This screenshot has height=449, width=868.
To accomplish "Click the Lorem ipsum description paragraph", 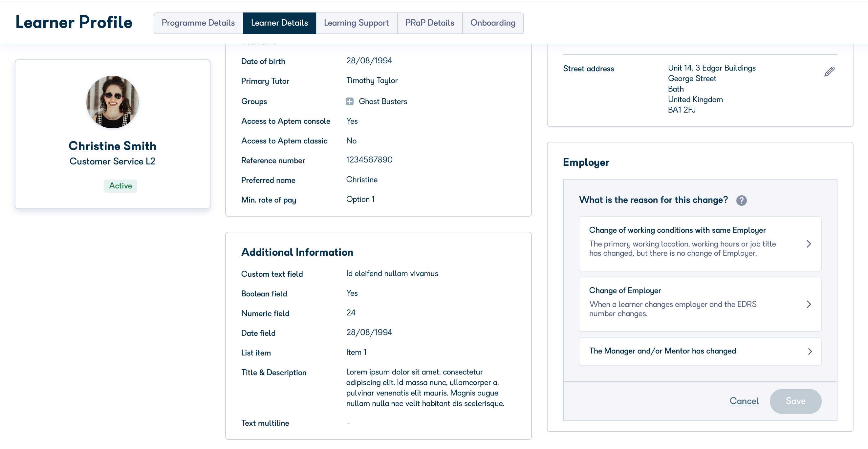I will [425, 388].
